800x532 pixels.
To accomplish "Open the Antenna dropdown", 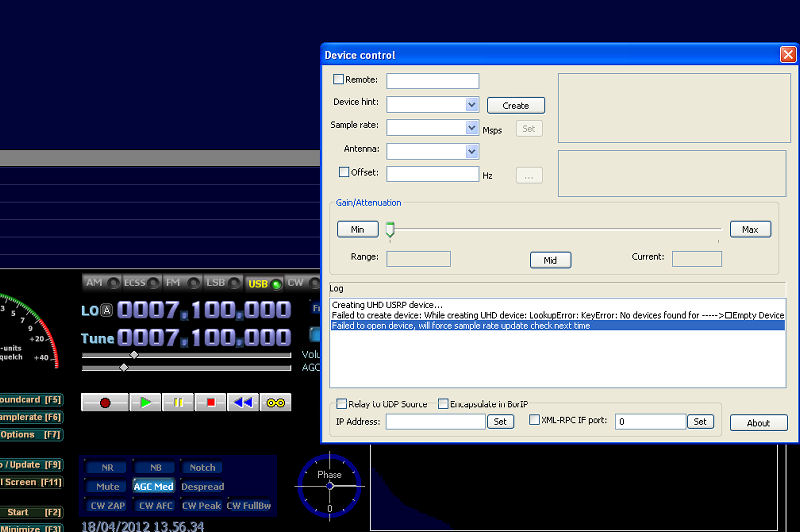I will (x=472, y=151).
